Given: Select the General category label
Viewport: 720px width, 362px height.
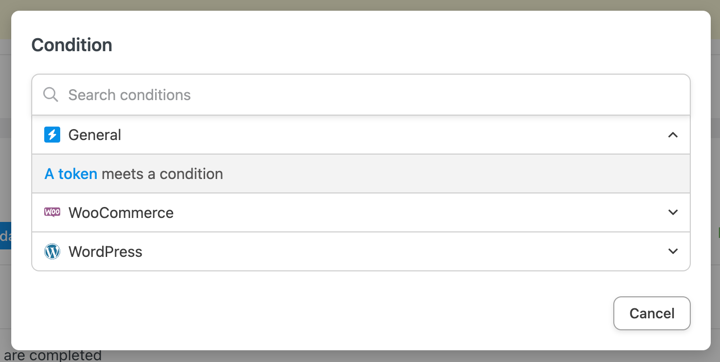Looking at the screenshot, I should (95, 135).
